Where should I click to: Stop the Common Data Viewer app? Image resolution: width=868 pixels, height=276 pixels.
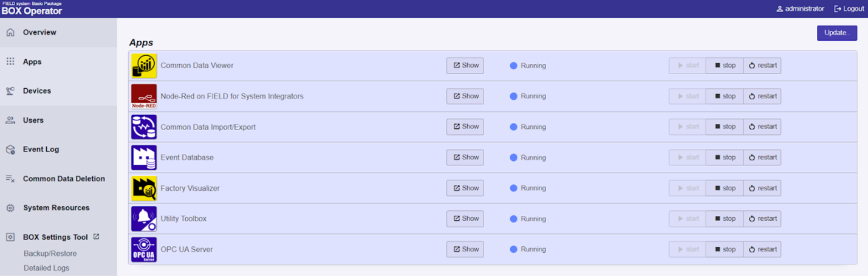coord(725,66)
